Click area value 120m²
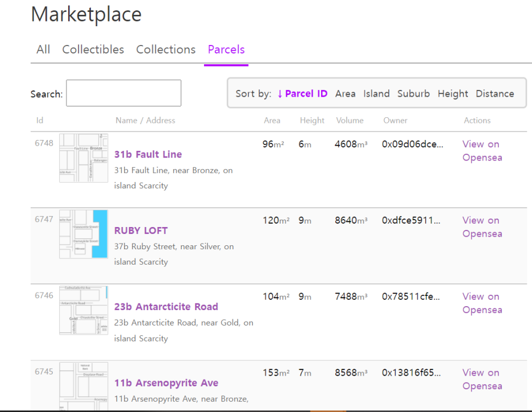The width and height of the screenshot is (532, 412). (276, 220)
